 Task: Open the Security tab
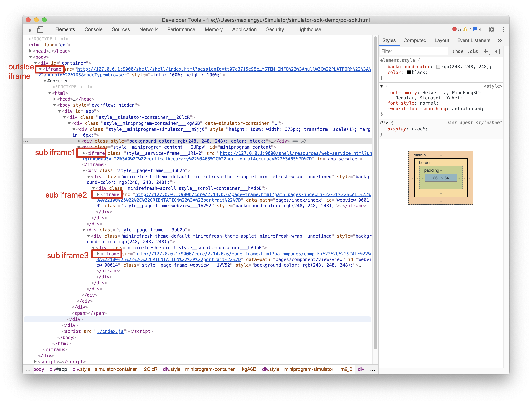(x=275, y=30)
